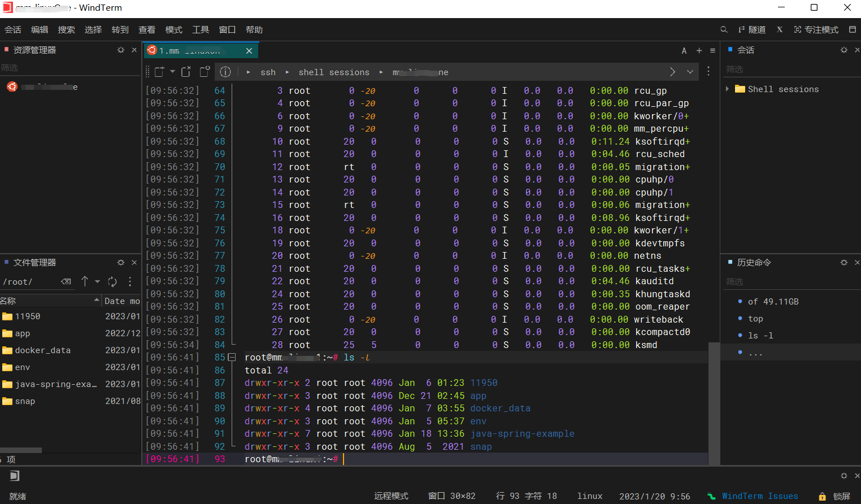Click the search magnifier icon in menu bar
861x504 pixels.
click(x=724, y=29)
